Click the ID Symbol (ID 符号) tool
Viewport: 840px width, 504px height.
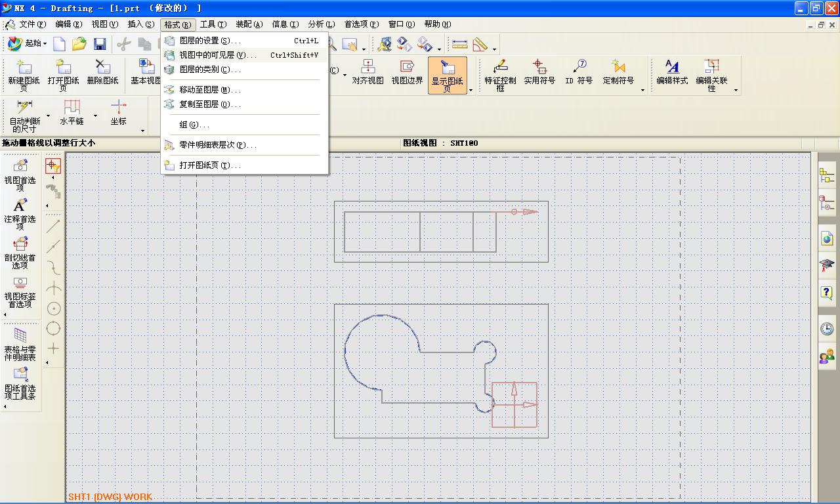click(x=579, y=72)
